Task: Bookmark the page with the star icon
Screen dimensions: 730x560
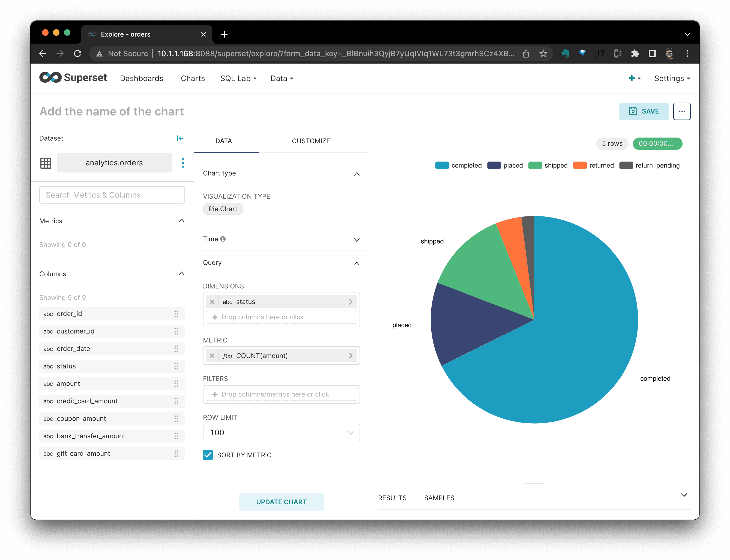Action: click(x=543, y=54)
